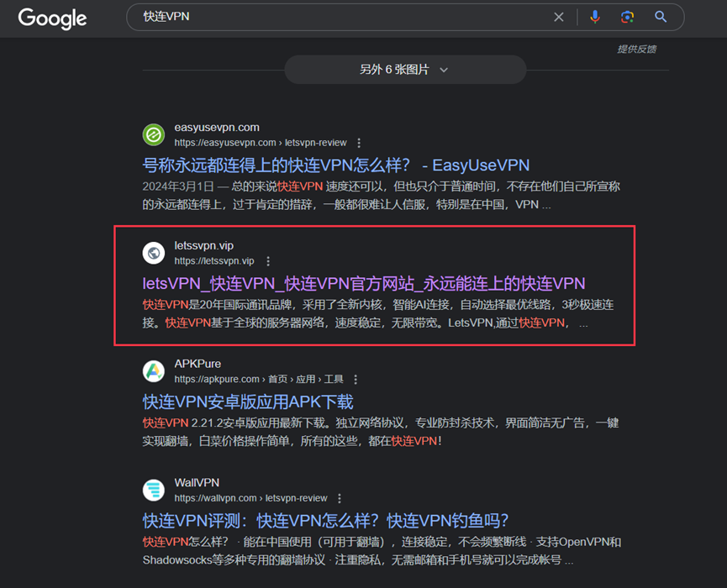The image size is (727, 588).
Task: Click the WallVPN site favicon
Action: point(154,491)
